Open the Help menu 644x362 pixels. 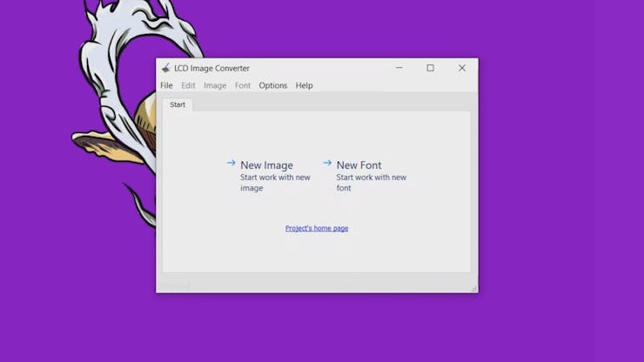[304, 85]
